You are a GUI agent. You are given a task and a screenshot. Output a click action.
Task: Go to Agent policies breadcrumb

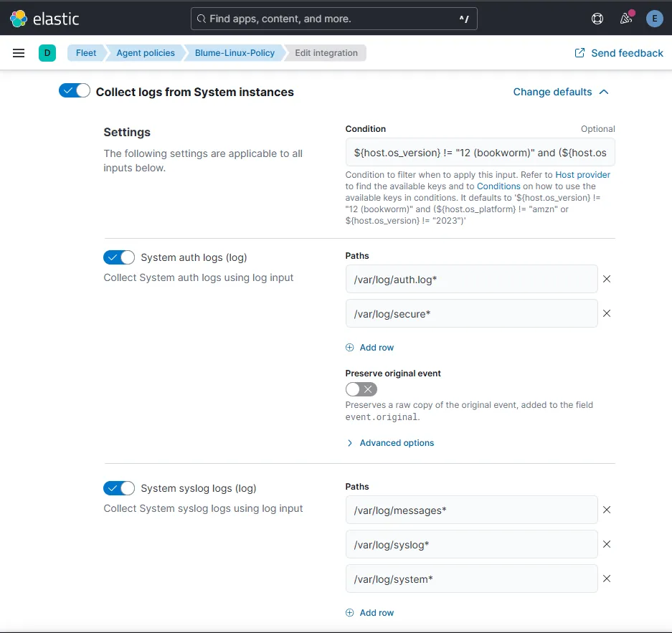point(146,53)
